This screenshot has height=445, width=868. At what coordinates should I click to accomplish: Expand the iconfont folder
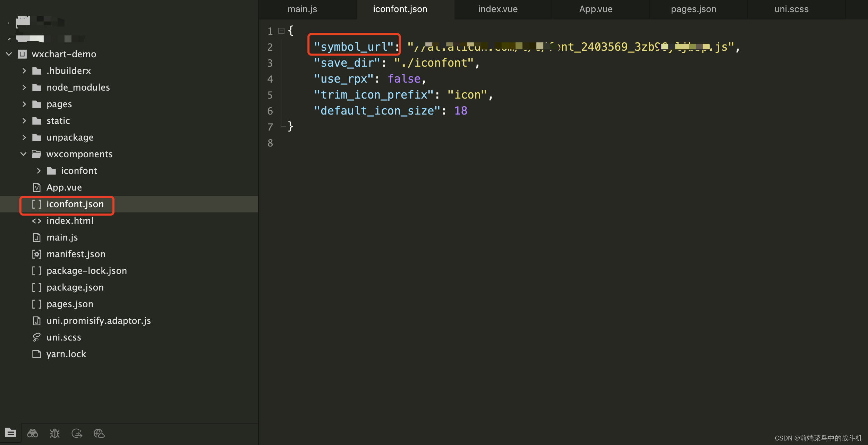39,170
